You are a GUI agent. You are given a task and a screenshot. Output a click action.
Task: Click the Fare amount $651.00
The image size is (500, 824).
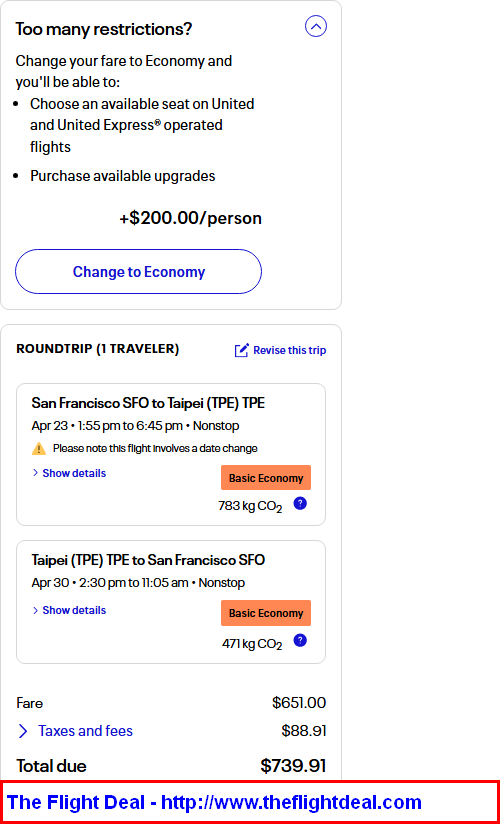(x=299, y=703)
